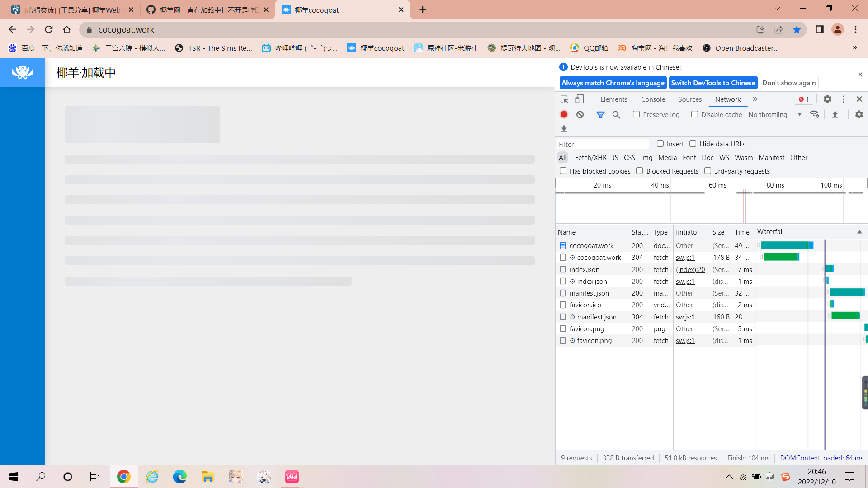Image resolution: width=868 pixels, height=488 pixels.
Task: Click the Switch DevTools to Chinese button
Action: coord(713,83)
